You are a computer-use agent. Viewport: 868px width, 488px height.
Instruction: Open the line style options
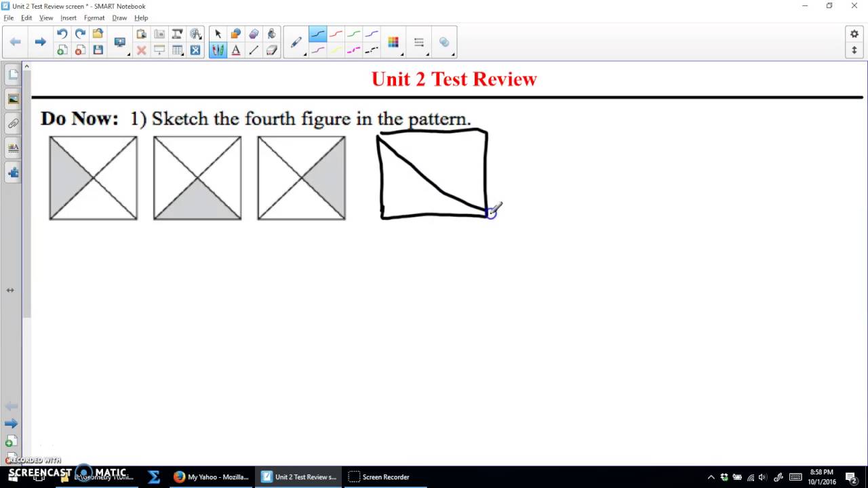pyautogui.click(x=419, y=42)
